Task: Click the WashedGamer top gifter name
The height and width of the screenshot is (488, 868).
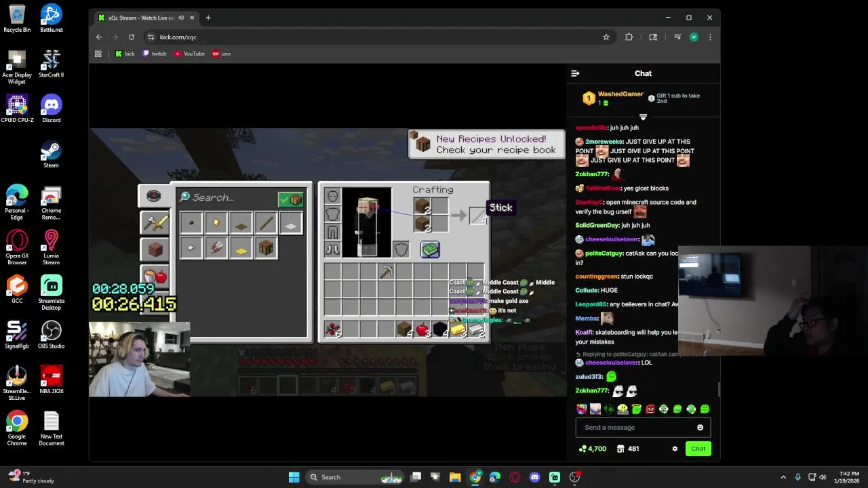Action: (x=620, y=94)
